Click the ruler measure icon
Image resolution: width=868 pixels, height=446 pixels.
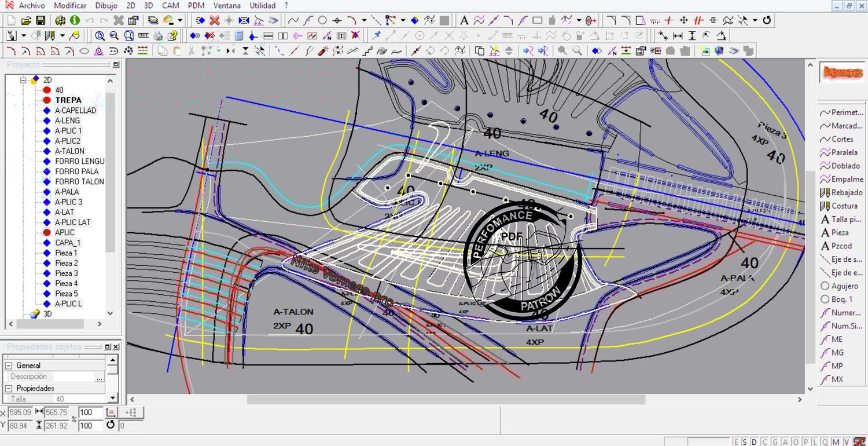pyautogui.click(x=143, y=36)
